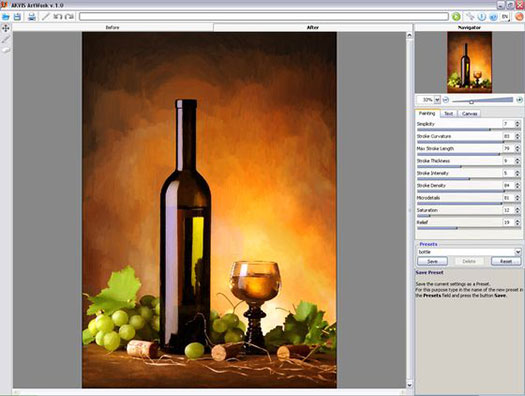Adjust the Relief slider

[x=457, y=228]
